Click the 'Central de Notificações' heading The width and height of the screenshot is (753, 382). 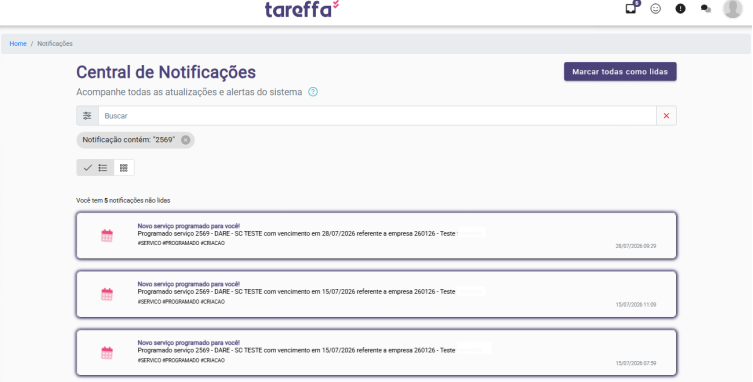click(166, 72)
